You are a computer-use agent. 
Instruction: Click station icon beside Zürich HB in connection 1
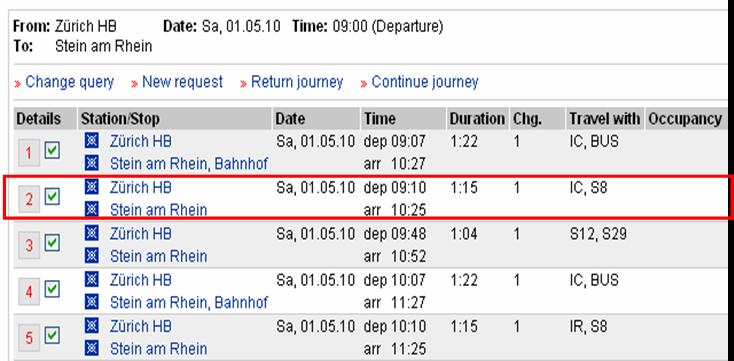click(92, 140)
